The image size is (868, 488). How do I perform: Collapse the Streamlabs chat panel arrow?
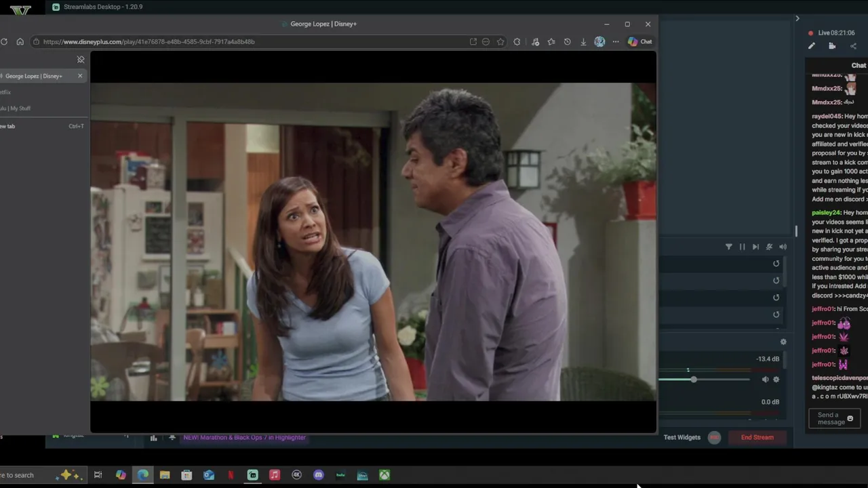coord(797,18)
